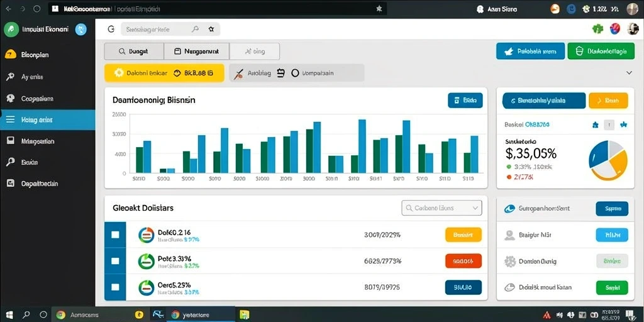Click the green puzzle-piece extension icon

coord(597,29)
